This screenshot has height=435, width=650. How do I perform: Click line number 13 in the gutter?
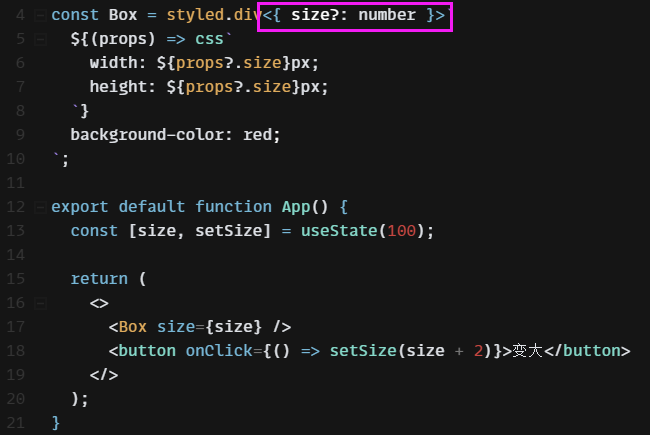click(x=15, y=231)
